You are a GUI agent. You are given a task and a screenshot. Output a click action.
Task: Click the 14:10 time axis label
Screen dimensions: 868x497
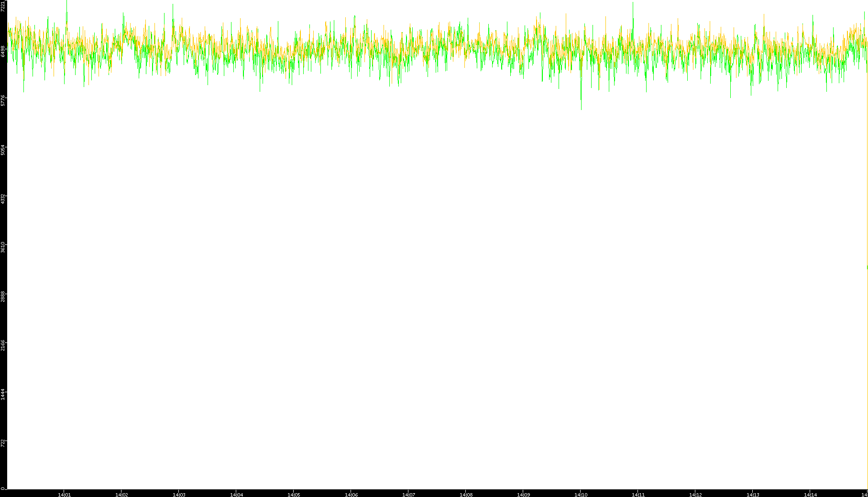point(581,495)
